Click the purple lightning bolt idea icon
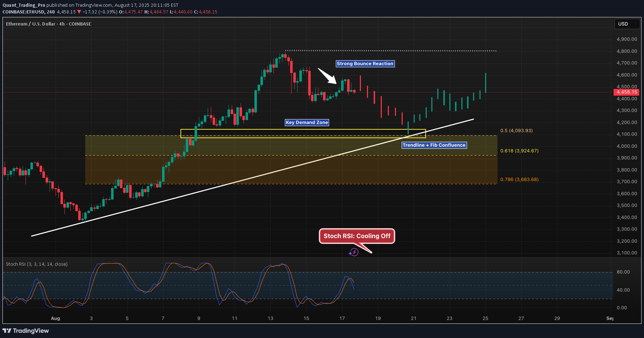This screenshot has width=644, height=338. pyautogui.click(x=354, y=252)
